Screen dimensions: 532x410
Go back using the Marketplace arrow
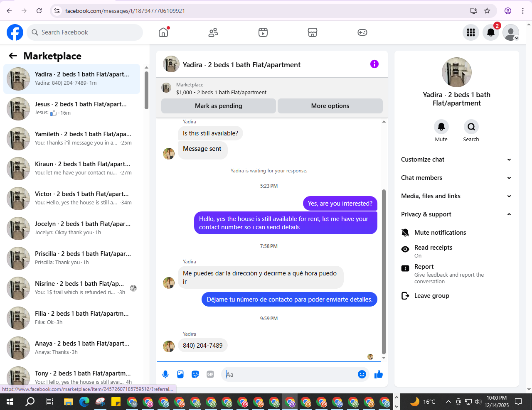tap(13, 56)
